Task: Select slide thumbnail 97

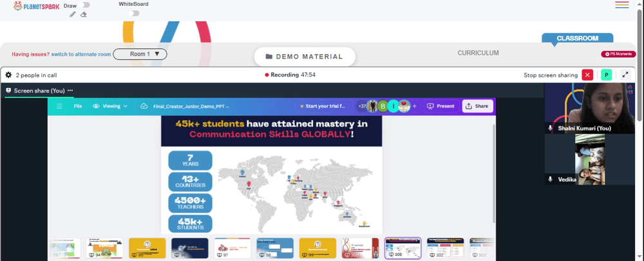Action: (232, 248)
